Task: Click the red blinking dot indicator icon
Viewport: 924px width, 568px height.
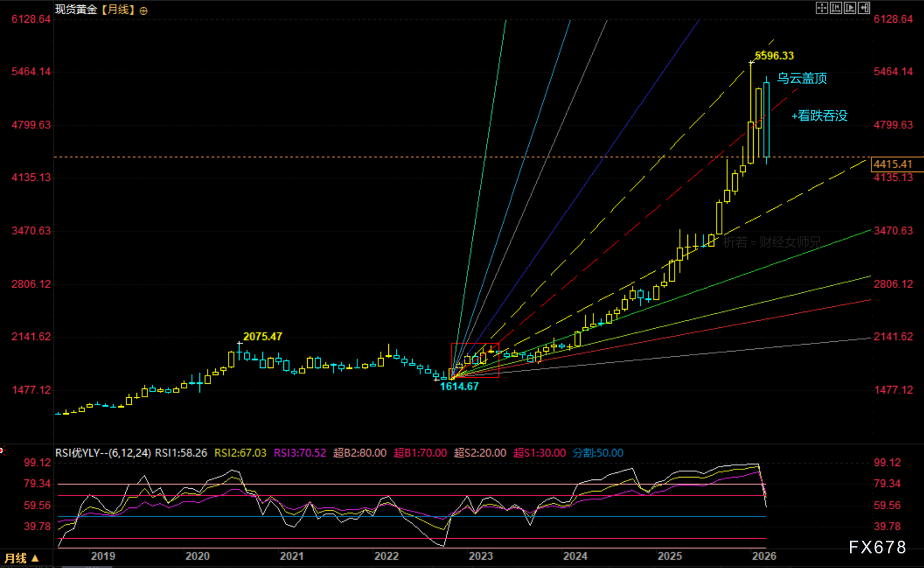Action: coord(2,450)
